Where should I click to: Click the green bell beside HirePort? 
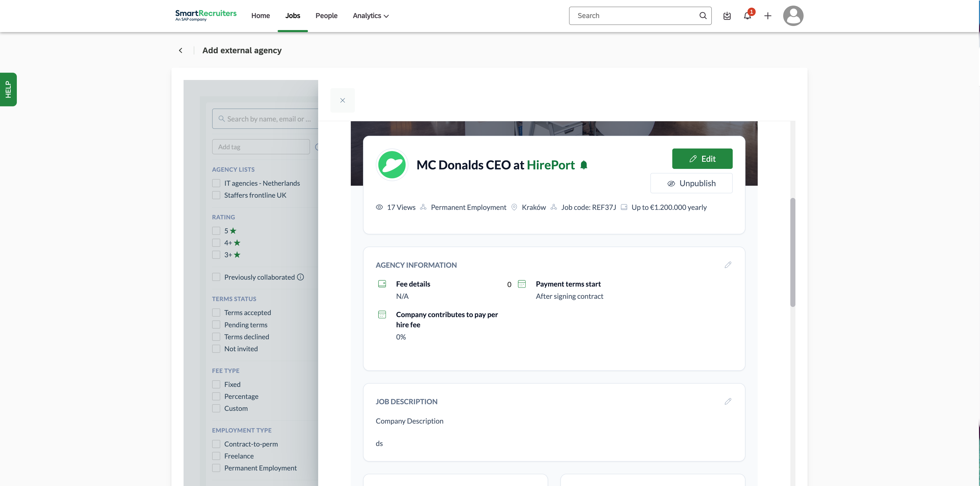(584, 165)
